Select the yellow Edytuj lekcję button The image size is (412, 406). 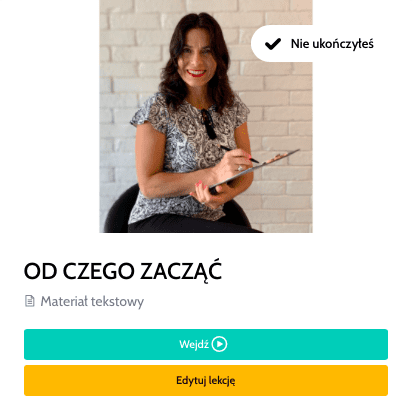click(x=206, y=380)
